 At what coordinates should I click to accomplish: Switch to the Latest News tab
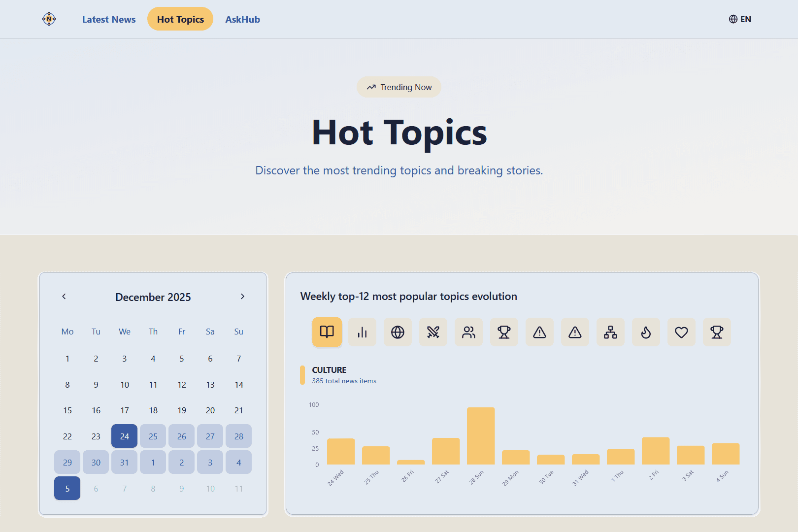pos(109,19)
